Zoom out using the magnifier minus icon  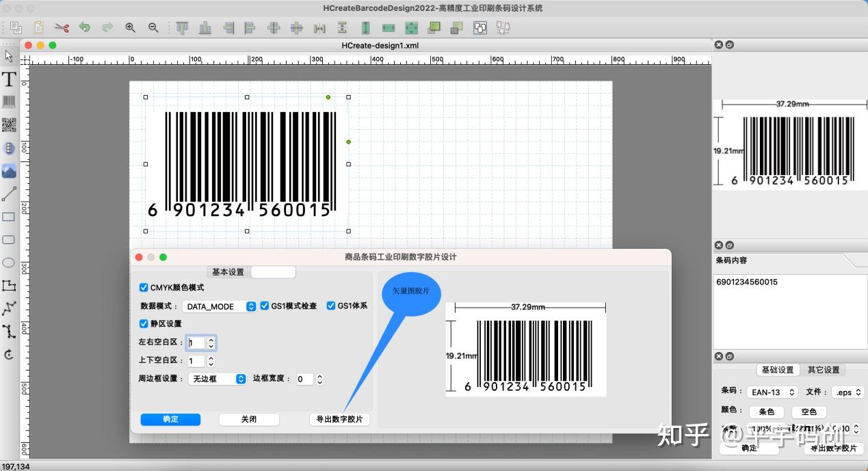(153, 28)
